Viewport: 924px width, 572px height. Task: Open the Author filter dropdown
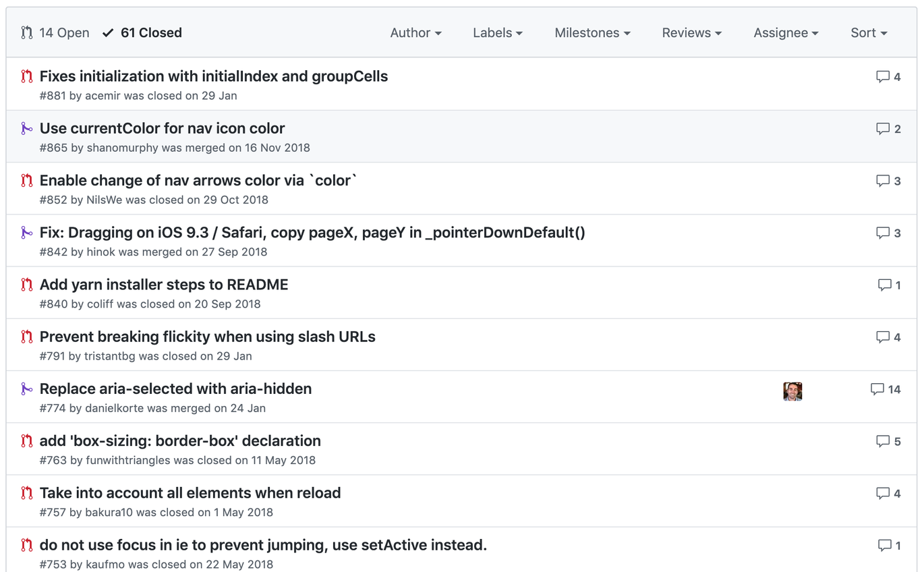pyautogui.click(x=415, y=32)
